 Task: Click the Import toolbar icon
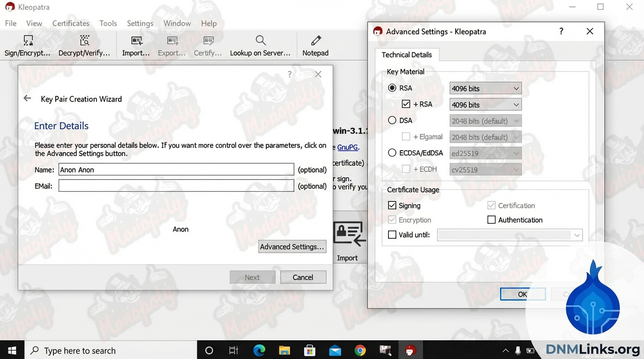tap(136, 45)
